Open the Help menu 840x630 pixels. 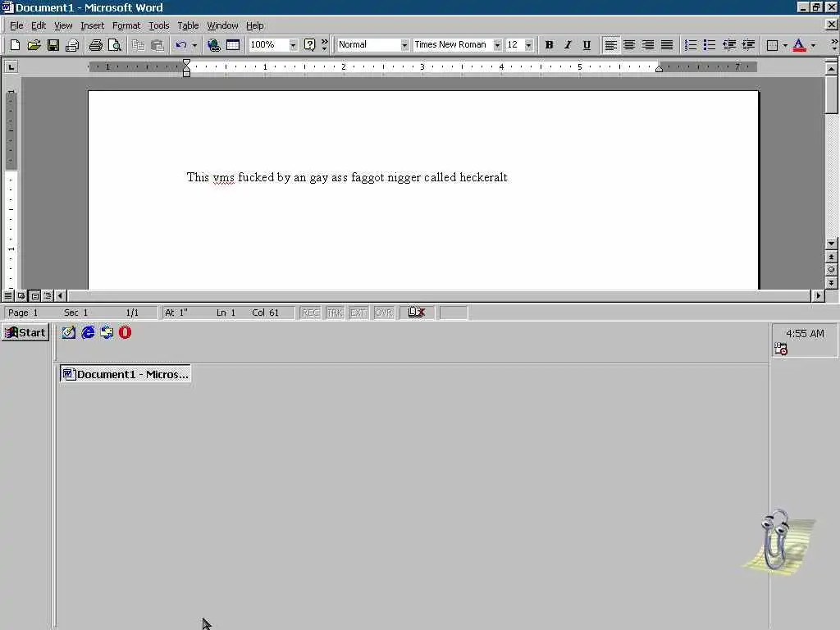(x=254, y=25)
